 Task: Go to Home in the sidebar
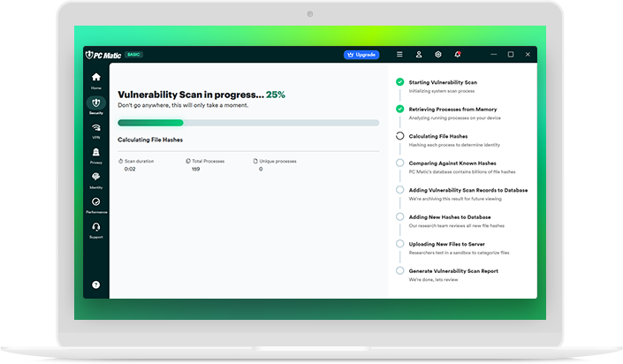pos(96,80)
